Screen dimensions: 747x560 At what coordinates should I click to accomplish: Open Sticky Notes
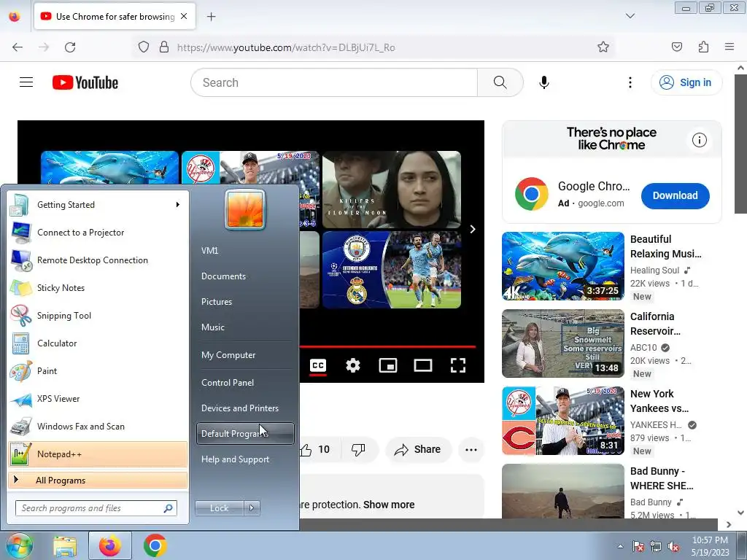98,287
